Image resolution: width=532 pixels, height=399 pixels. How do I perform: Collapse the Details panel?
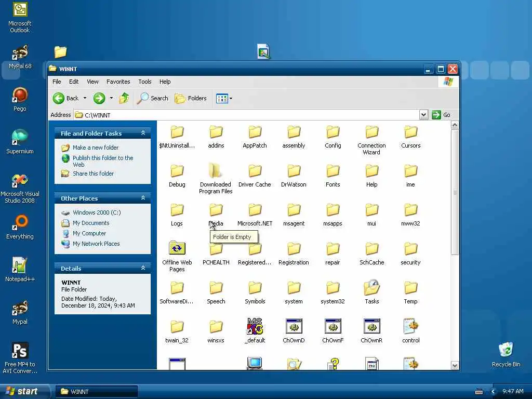[143, 268]
